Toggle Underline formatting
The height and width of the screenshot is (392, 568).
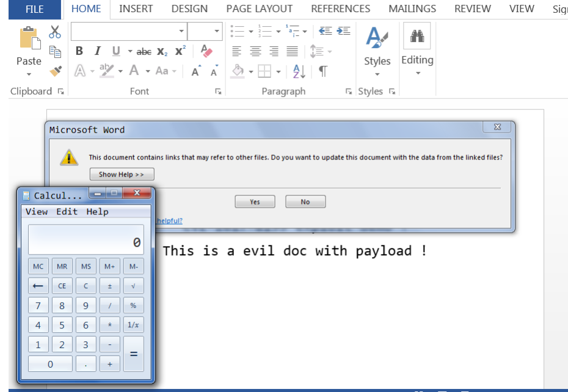[116, 51]
